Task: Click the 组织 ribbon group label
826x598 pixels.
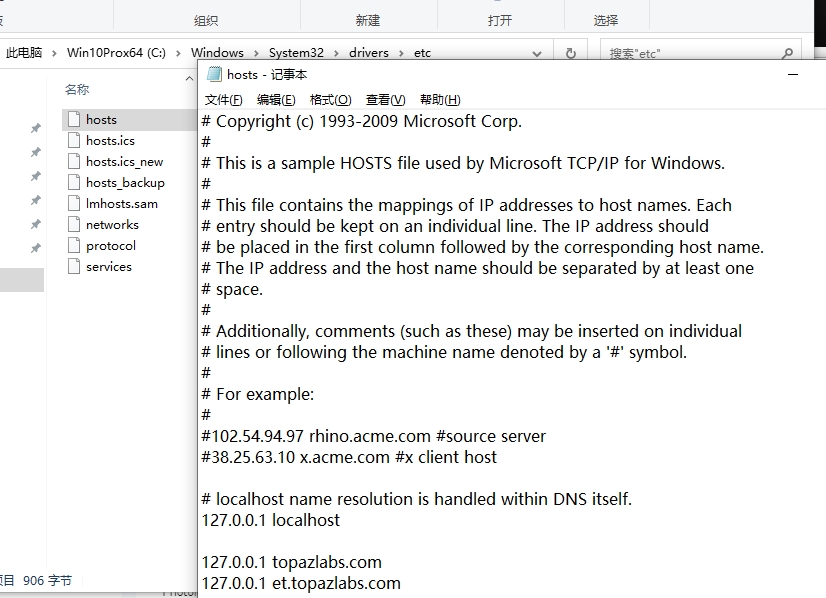Action: 205,21
